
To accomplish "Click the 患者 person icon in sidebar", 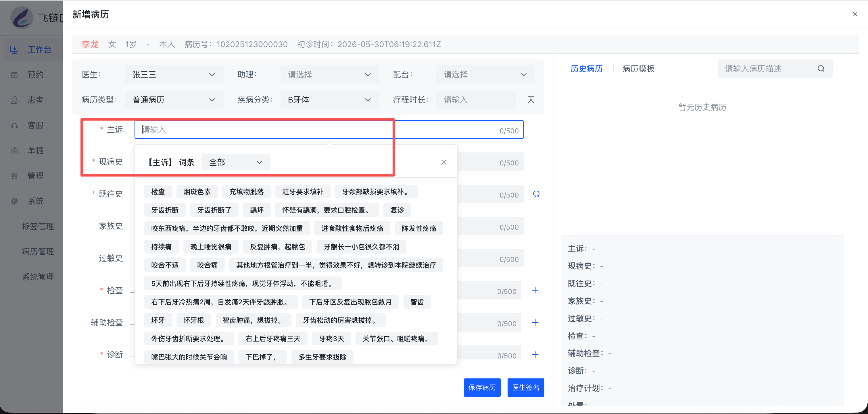I will [x=14, y=100].
